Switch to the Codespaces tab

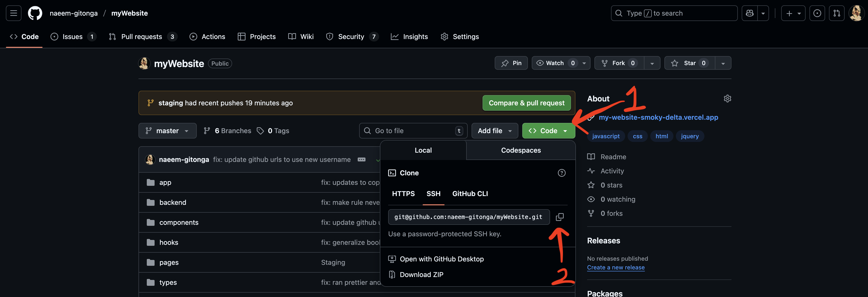coord(521,150)
